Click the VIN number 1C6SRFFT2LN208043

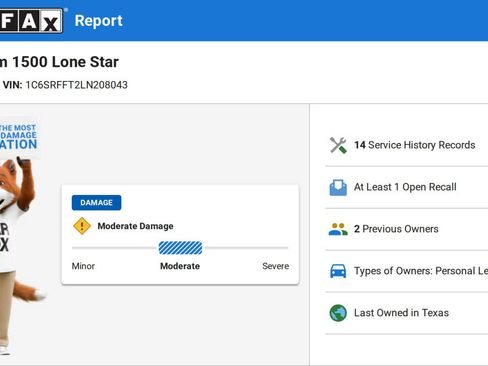[x=77, y=85]
